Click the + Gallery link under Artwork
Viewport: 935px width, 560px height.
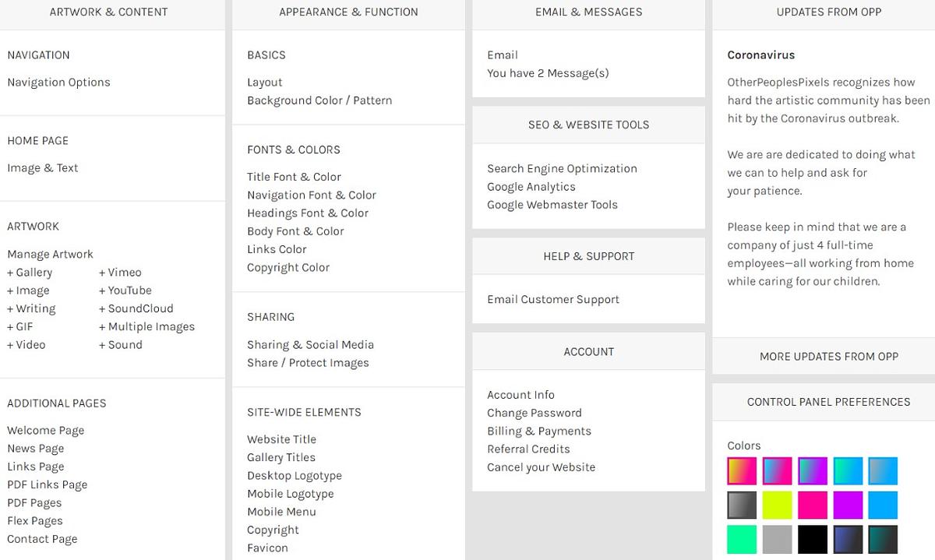pos(30,273)
